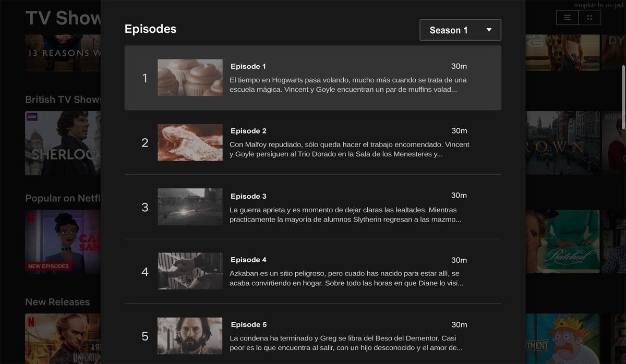The image size is (626, 364).
Task: Click episode number 4
Action: 145,272
